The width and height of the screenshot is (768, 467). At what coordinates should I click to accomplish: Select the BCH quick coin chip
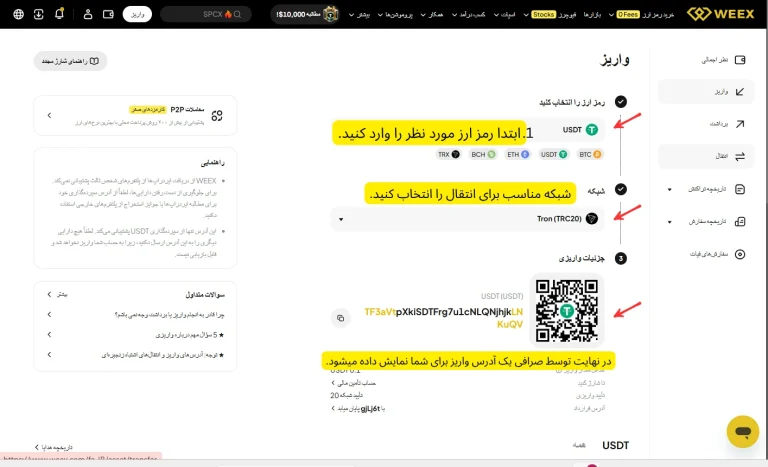[483, 154]
